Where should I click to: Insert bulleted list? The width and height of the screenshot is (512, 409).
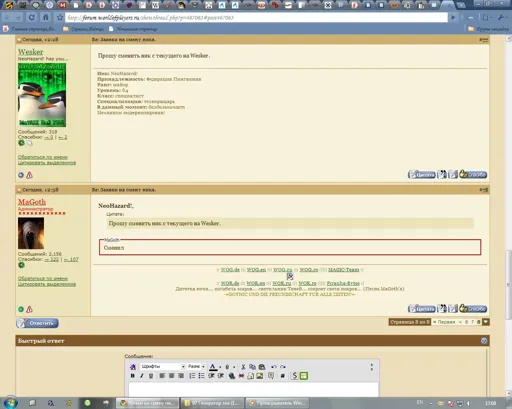pyautogui.click(x=201, y=376)
